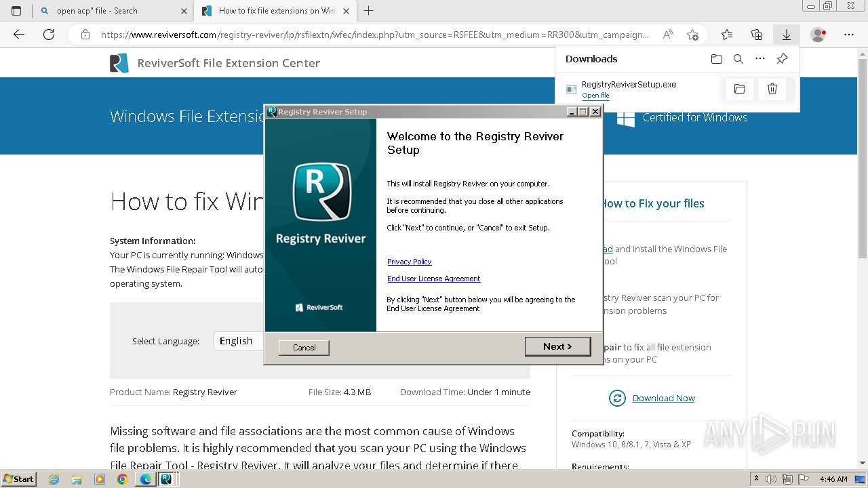868x488 pixels.
Task: Open Internet Explorer from the taskbar
Action: (x=54, y=479)
